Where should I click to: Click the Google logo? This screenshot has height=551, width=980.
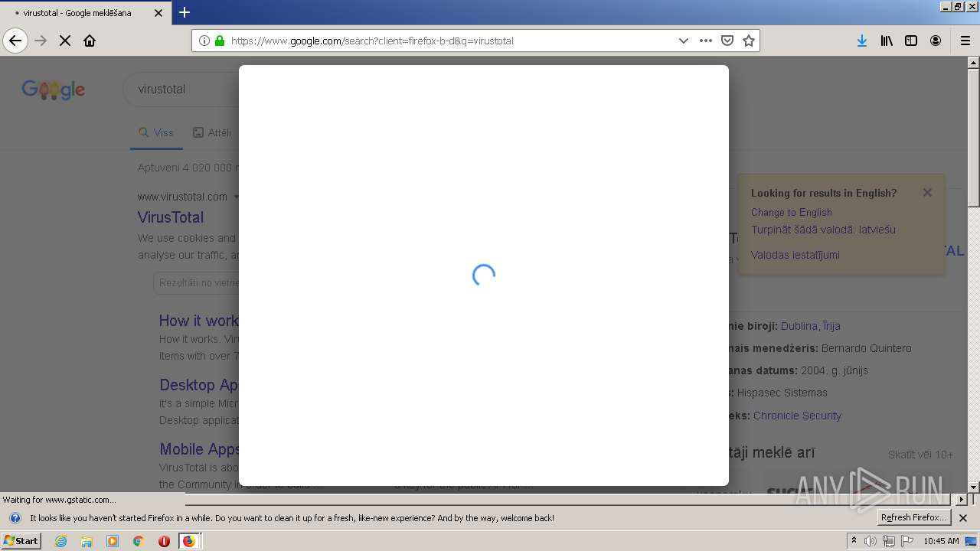53,90
